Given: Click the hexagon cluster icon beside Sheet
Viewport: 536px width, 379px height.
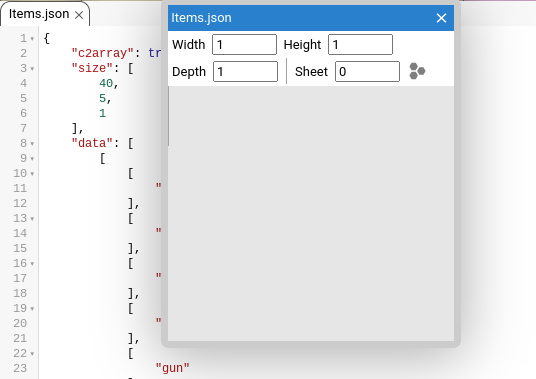Looking at the screenshot, I should [x=417, y=71].
